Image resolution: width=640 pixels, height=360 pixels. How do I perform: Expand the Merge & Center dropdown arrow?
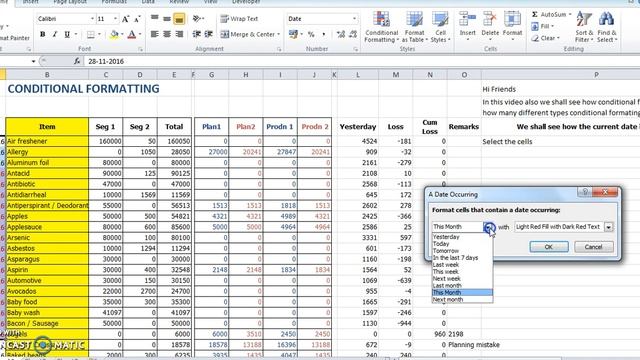[x=279, y=34]
